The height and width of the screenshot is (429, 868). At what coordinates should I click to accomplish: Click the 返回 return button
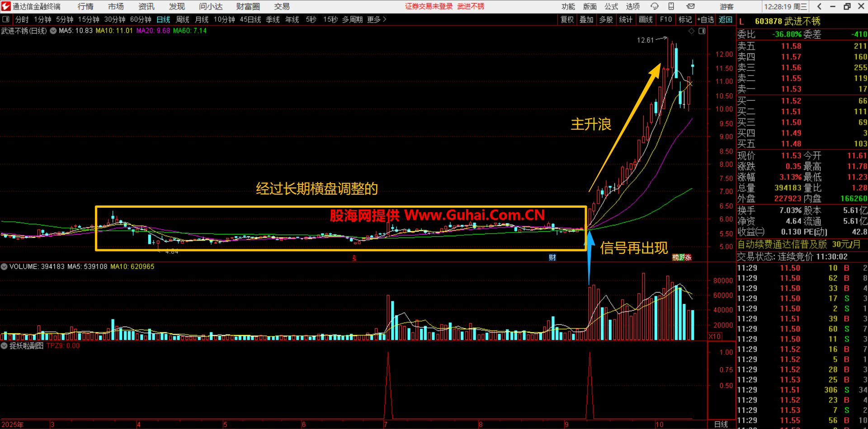coord(726,19)
